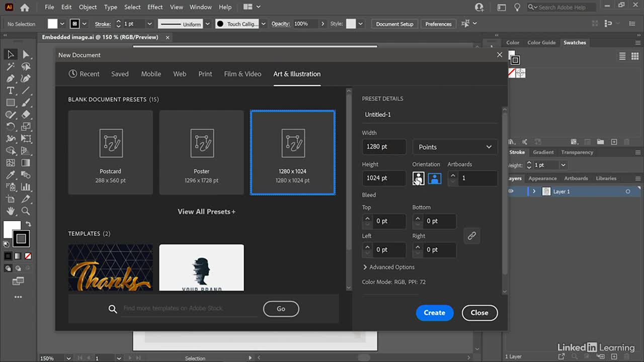
Task: Click View All Presets link
Action: (x=206, y=212)
